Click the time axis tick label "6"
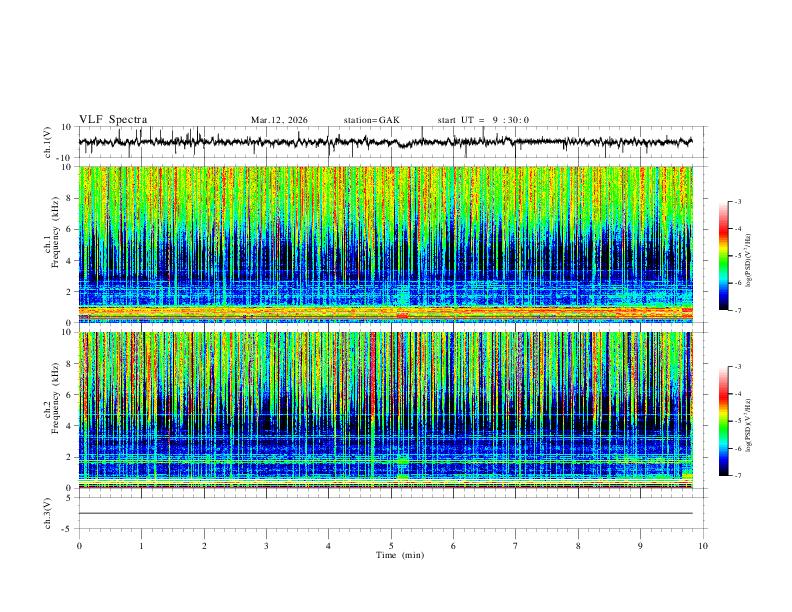This screenshot has height=612, width=792. pos(453,545)
